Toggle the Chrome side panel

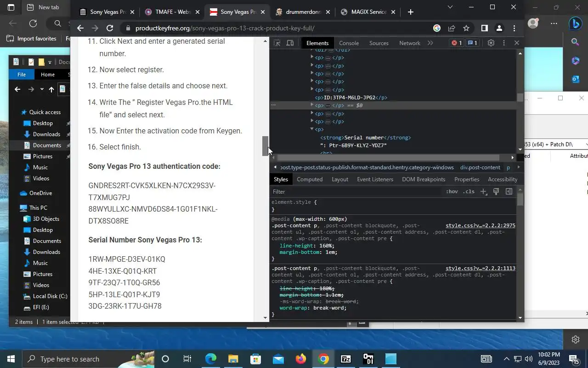[x=484, y=28]
